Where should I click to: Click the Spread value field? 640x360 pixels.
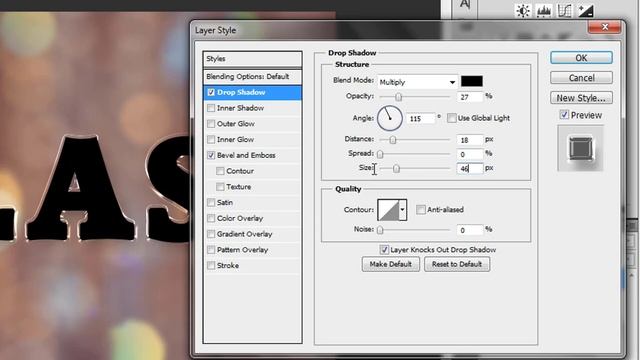[x=470, y=154]
